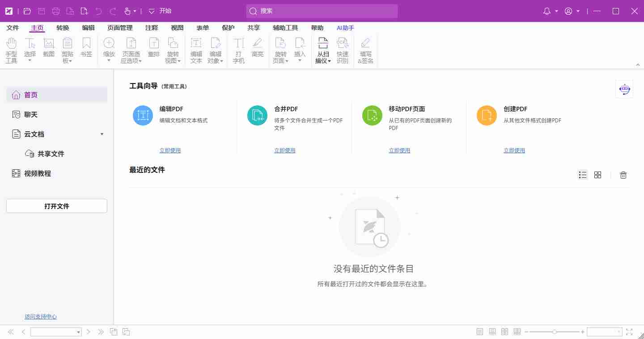Image resolution: width=644 pixels, height=339 pixels.
Task: Open 填写&签名 fill and sign tool
Action: click(x=365, y=50)
